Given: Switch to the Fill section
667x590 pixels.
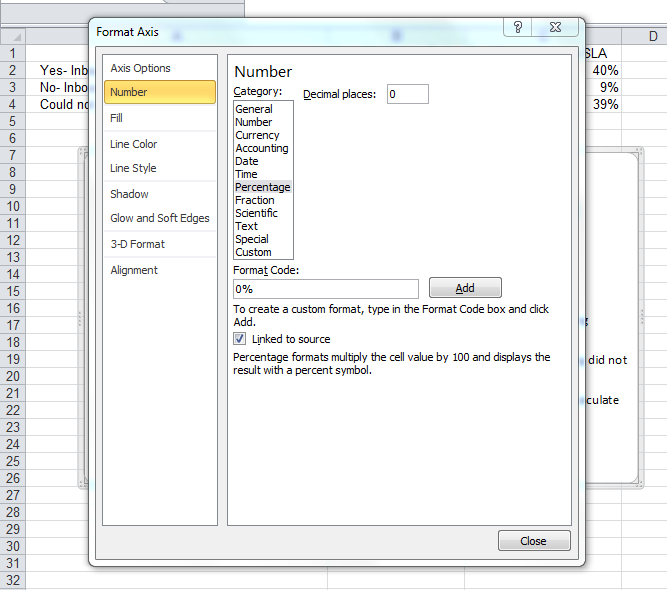Looking at the screenshot, I should pos(117,118).
